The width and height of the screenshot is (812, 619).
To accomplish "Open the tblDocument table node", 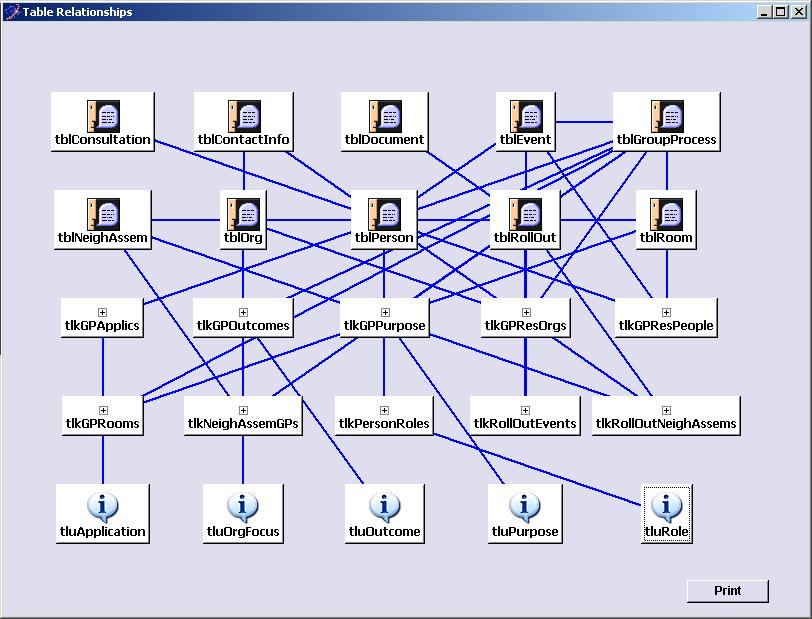I will (385, 115).
